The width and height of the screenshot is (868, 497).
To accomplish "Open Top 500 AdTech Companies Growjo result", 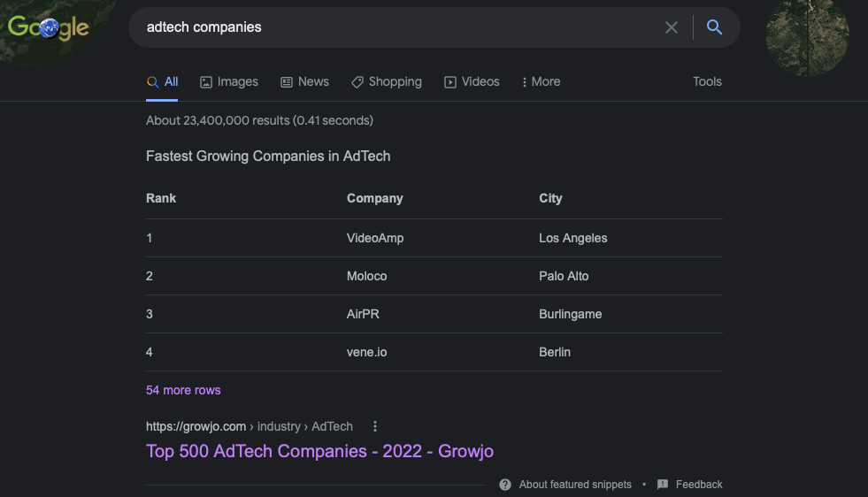I will coord(319,451).
